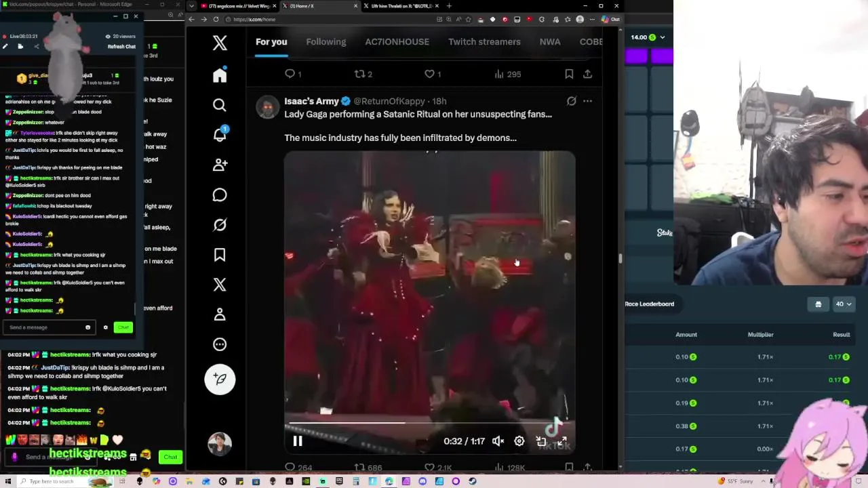The width and height of the screenshot is (868, 488).
Task: Open the Explore search icon in X sidebar
Action: pyautogui.click(x=220, y=105)
